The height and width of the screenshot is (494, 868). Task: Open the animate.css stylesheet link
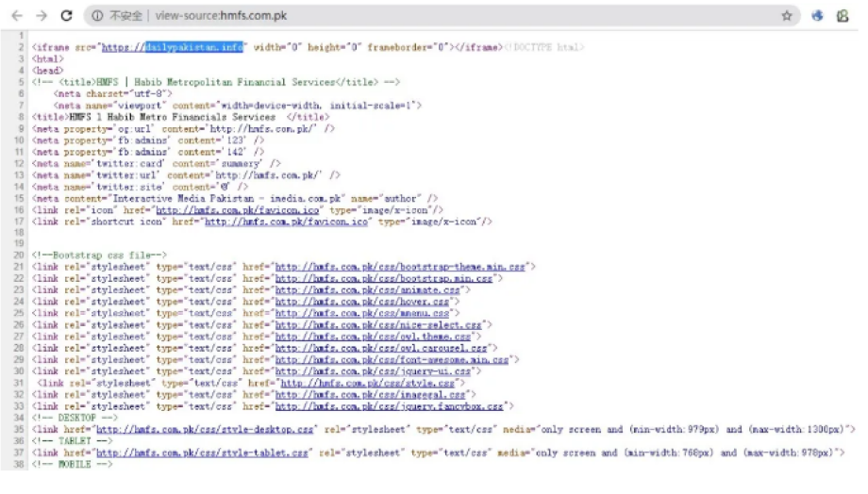[367, 290]
